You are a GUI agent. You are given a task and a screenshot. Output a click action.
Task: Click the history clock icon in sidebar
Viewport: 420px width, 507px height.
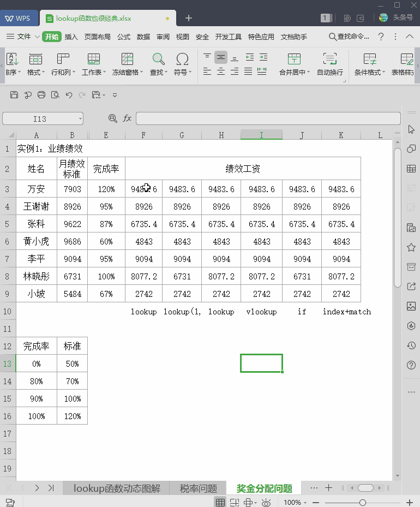pyautogui.click(x=411, y=345)
